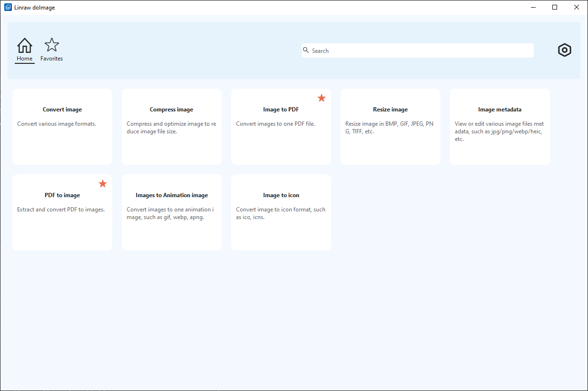Choose the Image metadata card
This screenshot has height=391, width=588.
[x=500, y=127]
